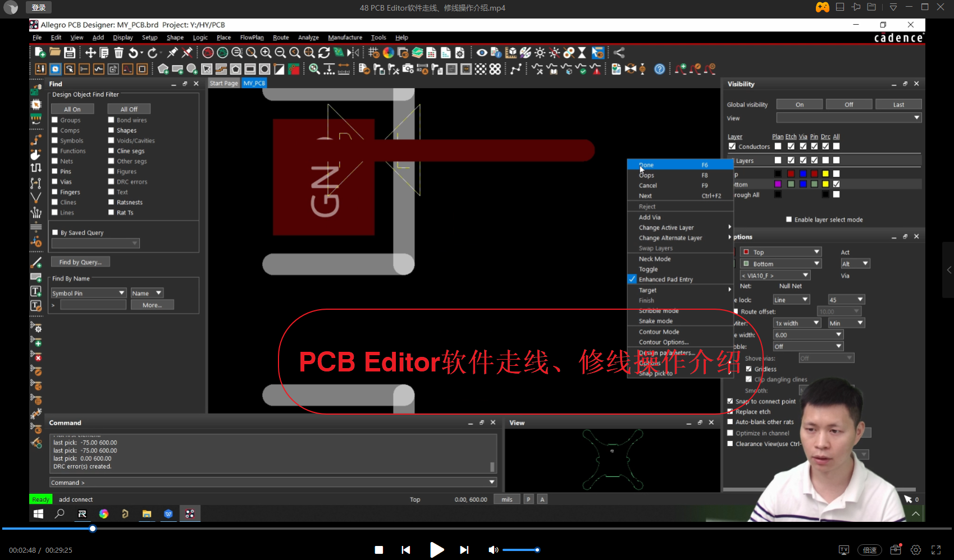Click the Redo arrow icon
Screen dimensions: 954x560
pos(153,52)
